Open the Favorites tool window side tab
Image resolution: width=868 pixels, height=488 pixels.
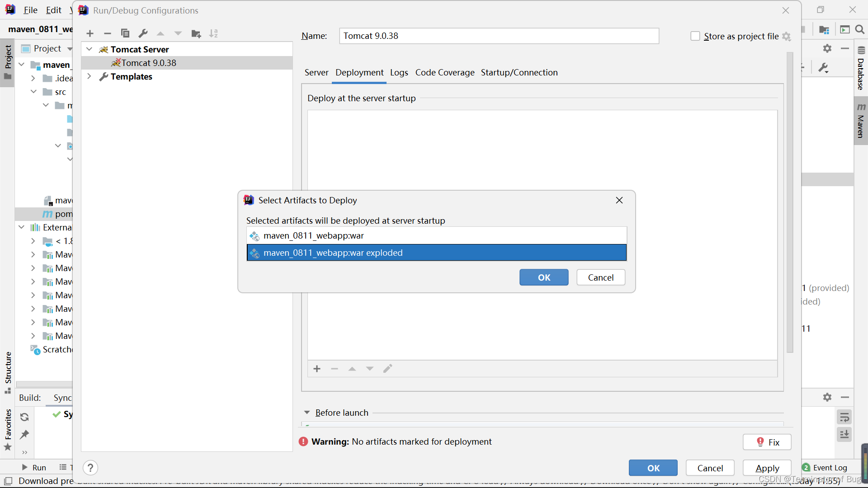[8, 430]
